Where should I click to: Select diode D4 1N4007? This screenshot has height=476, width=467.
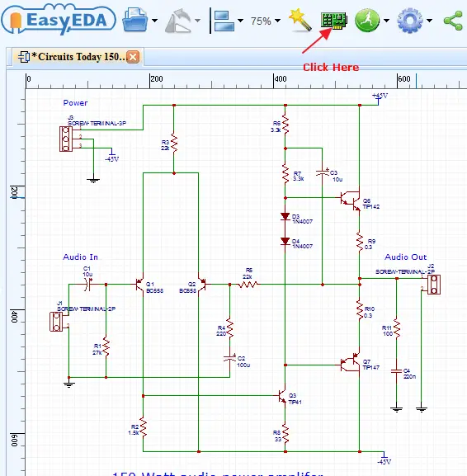click(285, 241)
